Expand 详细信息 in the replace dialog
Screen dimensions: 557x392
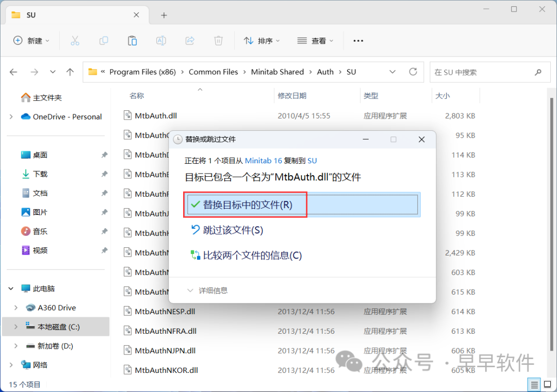(207, 291)
